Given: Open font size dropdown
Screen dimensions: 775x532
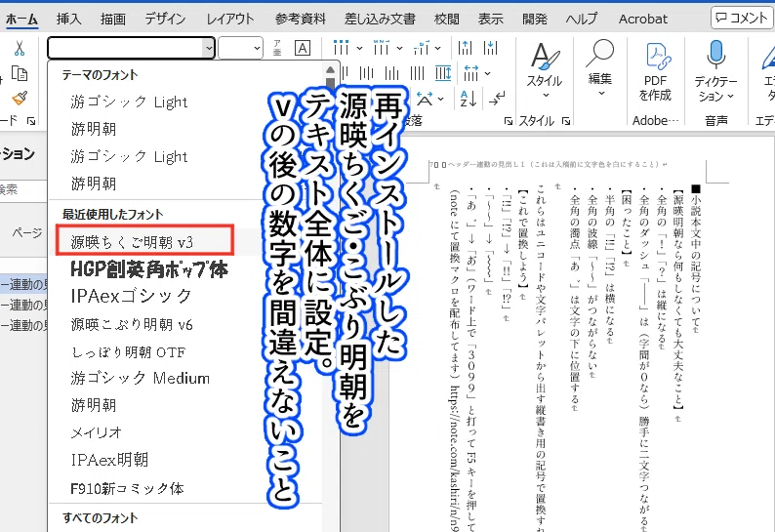Looking at the screenshot, I should pos(257,48).
